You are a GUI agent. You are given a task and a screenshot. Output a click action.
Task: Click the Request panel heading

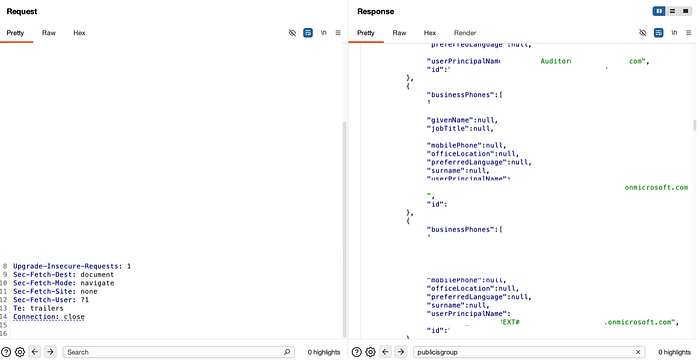(x=22, y=12)
